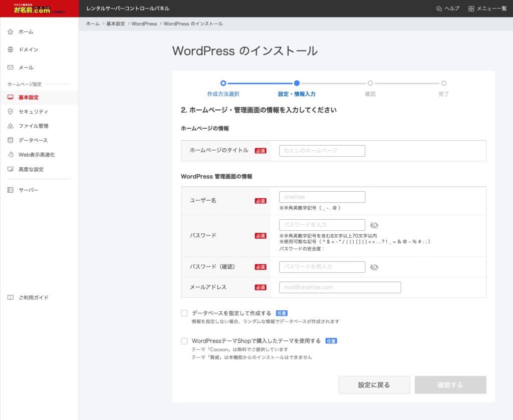Click the メールアドレス input field
Image resolution: width=513 pixels, height=420 pixels.
click(340, 287)
